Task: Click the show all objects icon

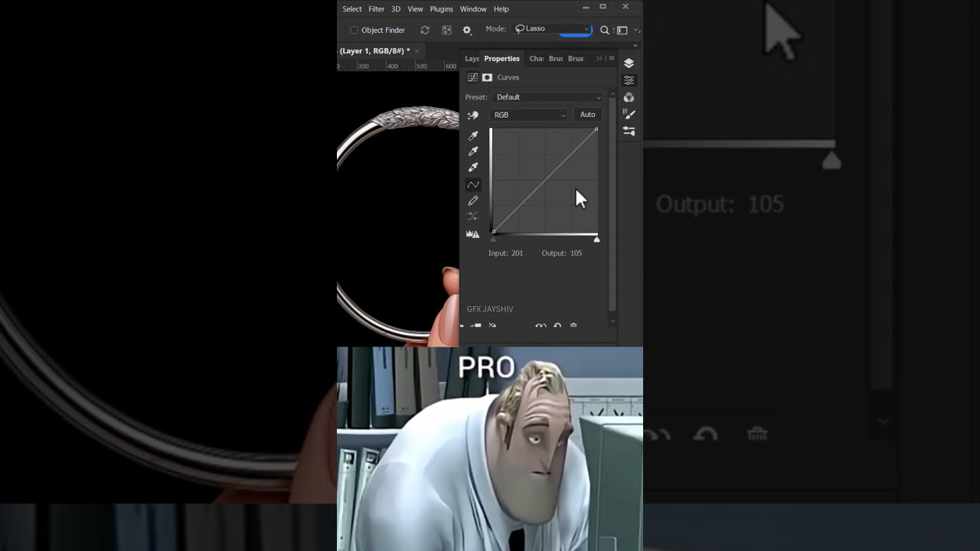Action: (x=446, y=30)
